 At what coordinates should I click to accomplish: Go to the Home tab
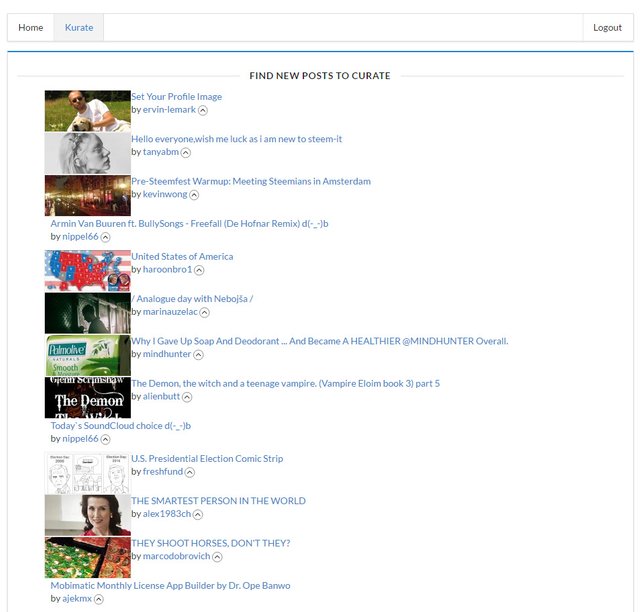pos(31,27)
